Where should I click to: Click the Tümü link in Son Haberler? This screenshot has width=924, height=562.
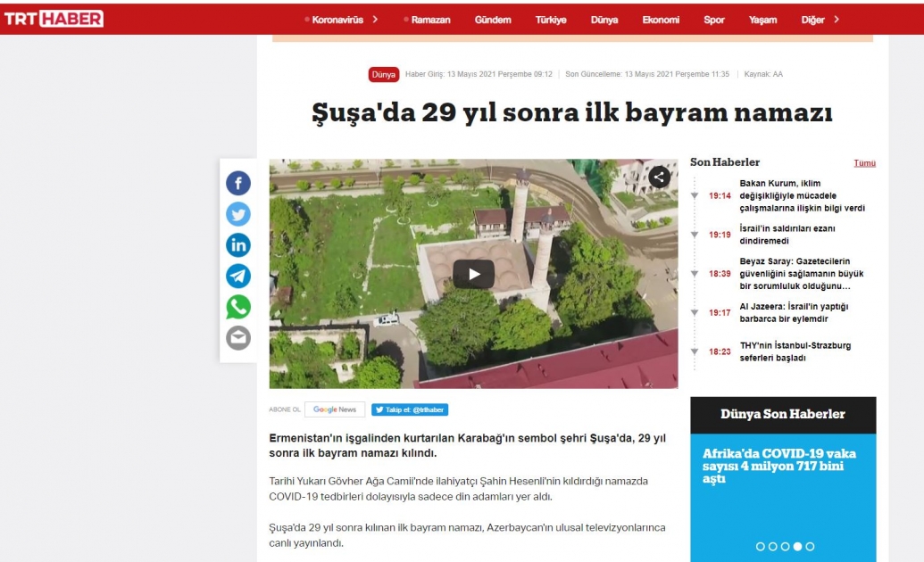click(x=864, y=163)
